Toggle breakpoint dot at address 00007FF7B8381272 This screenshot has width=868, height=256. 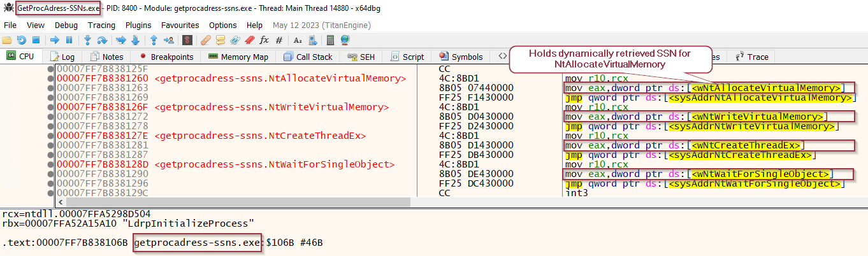50,117
